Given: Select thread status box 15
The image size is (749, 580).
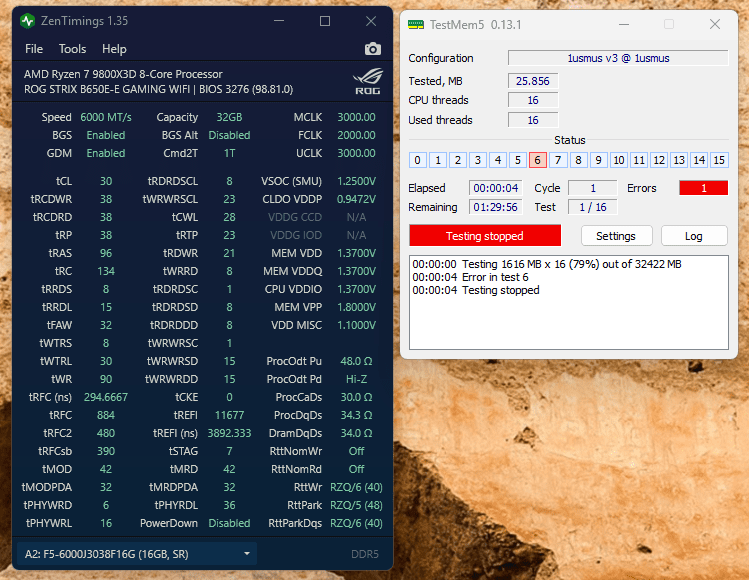Looking at the screenshot, I should click(x=719, y=160).
